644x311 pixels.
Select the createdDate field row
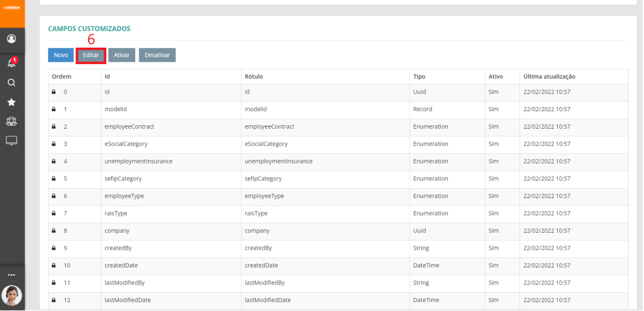point(121,266)
